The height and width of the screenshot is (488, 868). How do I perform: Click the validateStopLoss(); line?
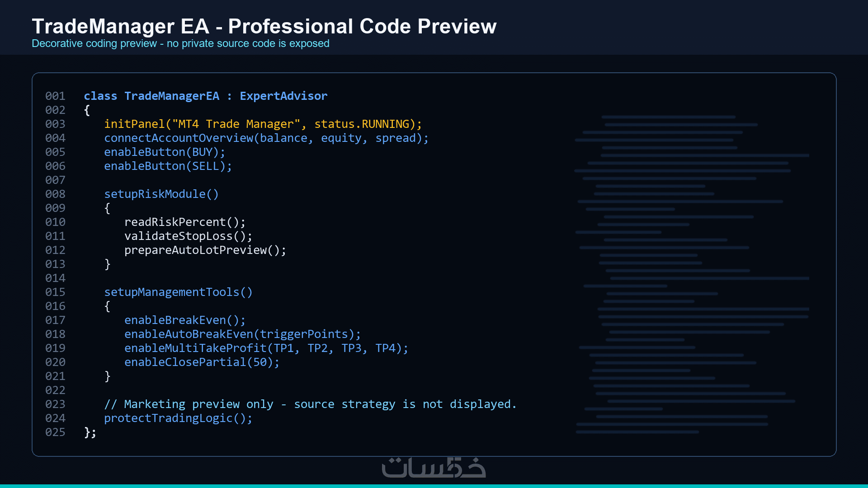[189, 236]
